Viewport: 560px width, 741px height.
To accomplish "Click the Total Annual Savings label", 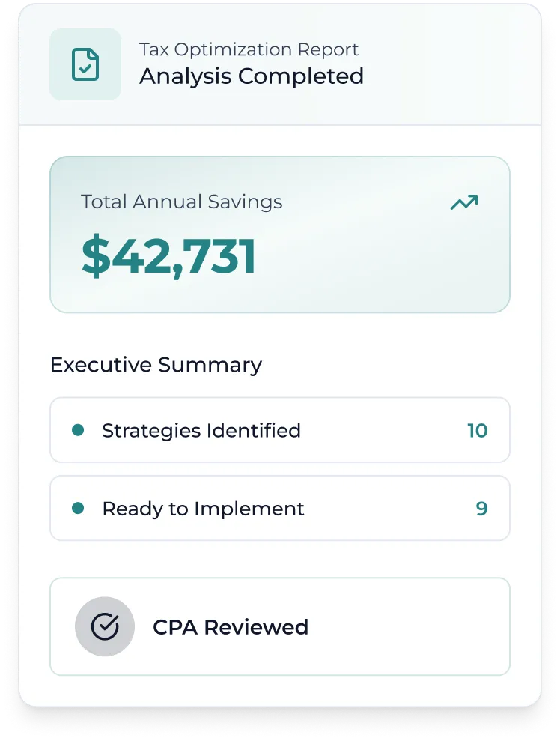I will click(x=182, y=202).
